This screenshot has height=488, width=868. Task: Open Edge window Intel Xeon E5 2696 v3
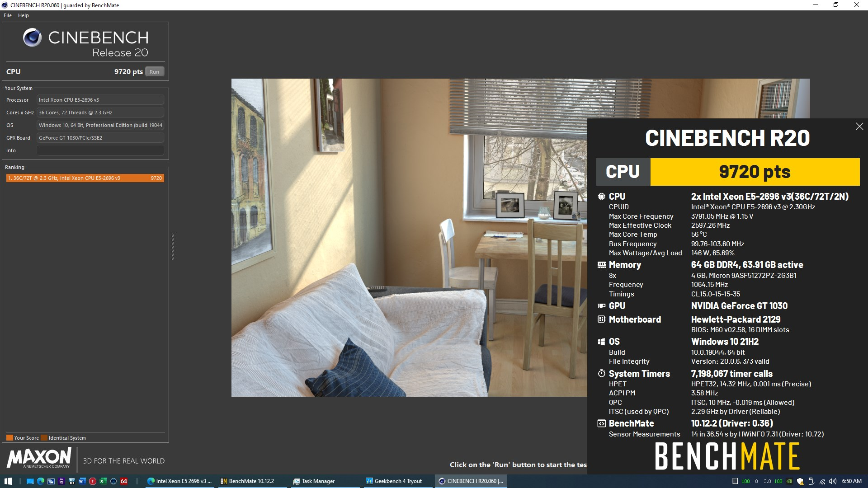click(179, 481)
